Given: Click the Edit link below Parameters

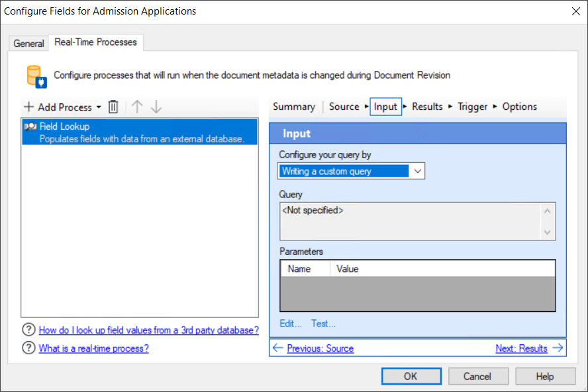Looking at the screenshot, I should point(290,323).
